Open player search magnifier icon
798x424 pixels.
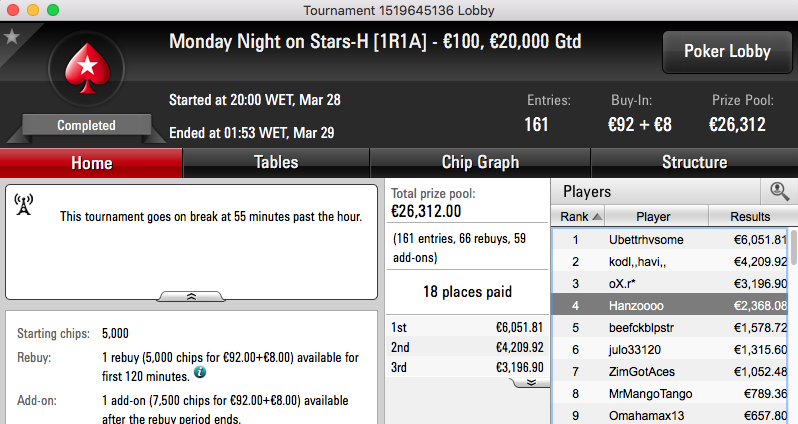pyautogui.click(x=779, y=191)
